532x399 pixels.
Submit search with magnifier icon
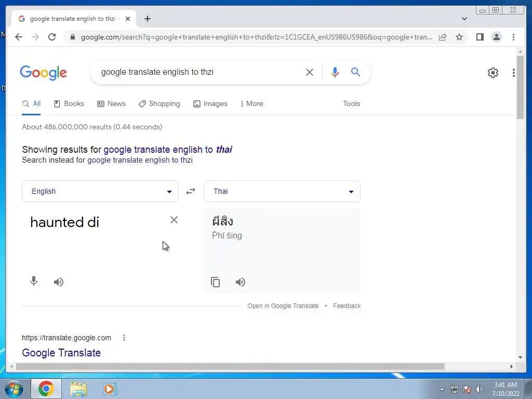coord(355,72)
